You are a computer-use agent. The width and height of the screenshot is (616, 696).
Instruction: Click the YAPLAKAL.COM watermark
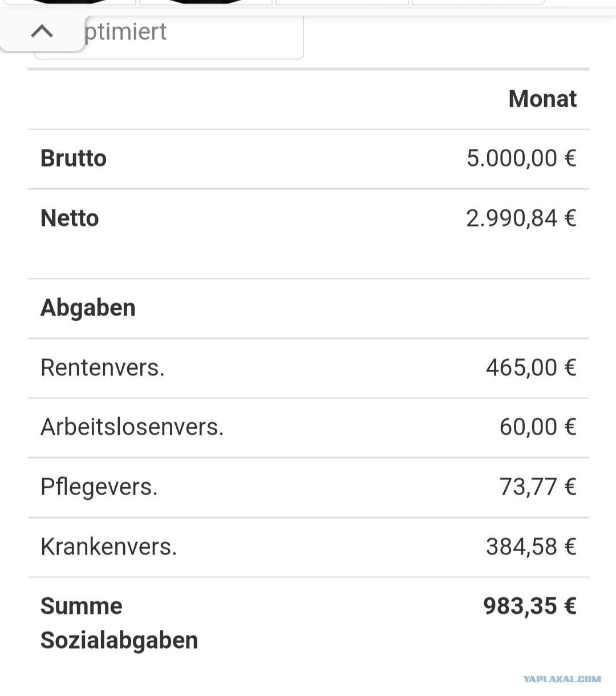point(562,679)
